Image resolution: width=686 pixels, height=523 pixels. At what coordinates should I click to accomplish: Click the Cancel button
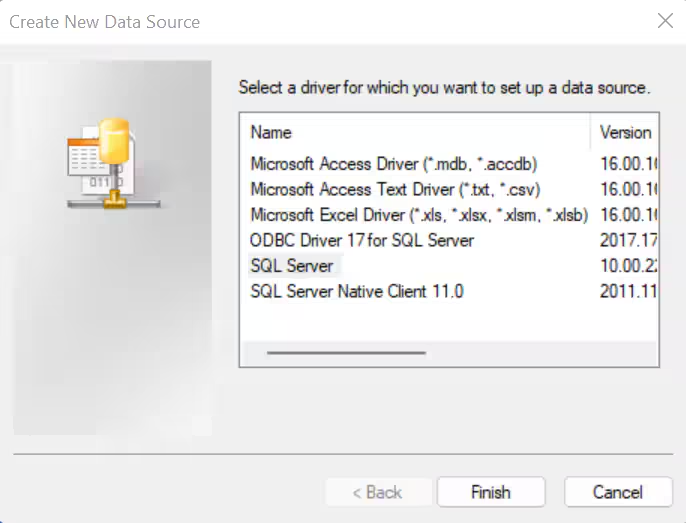pyautogui.click(x=618, y=492)
